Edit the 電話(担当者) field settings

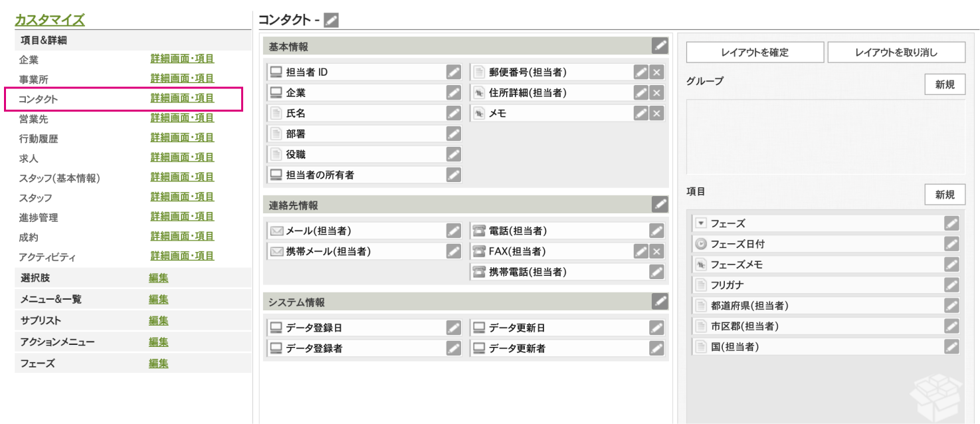(x=656, y=231)
